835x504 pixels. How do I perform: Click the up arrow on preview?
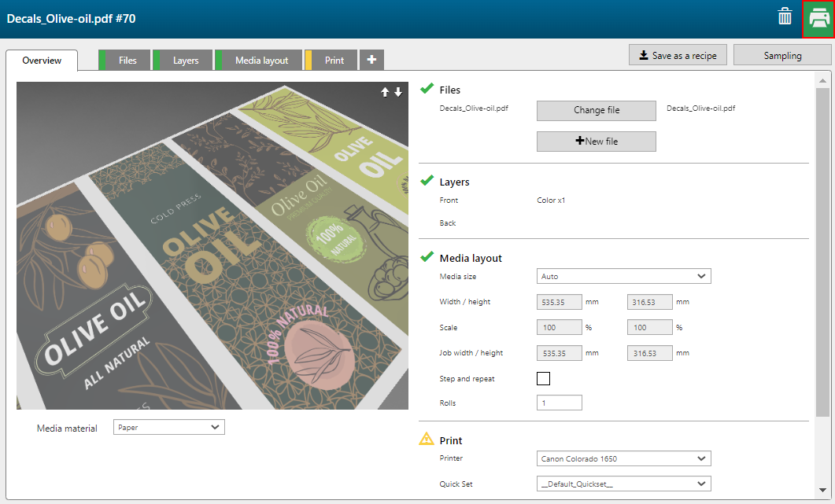coord(385,92)
